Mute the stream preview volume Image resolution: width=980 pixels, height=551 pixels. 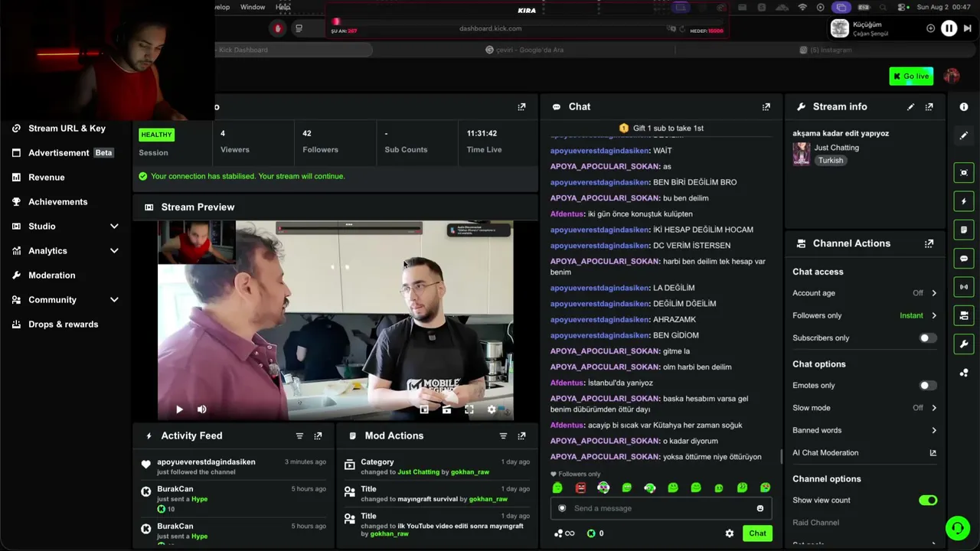point(202,409)
